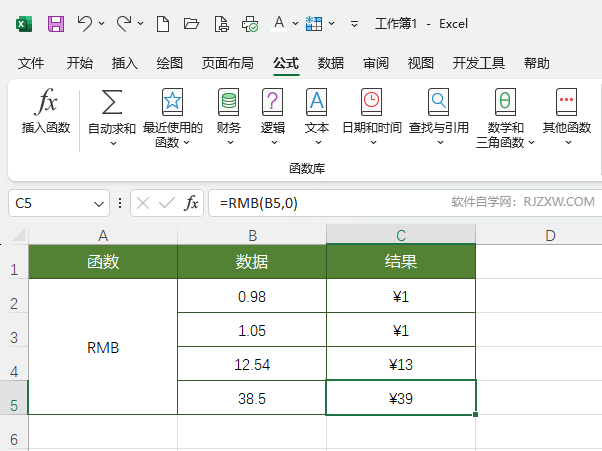The width and height of the screenshot is (602, 451).
Task: Select column A header
Action: [x=103, y=235]
